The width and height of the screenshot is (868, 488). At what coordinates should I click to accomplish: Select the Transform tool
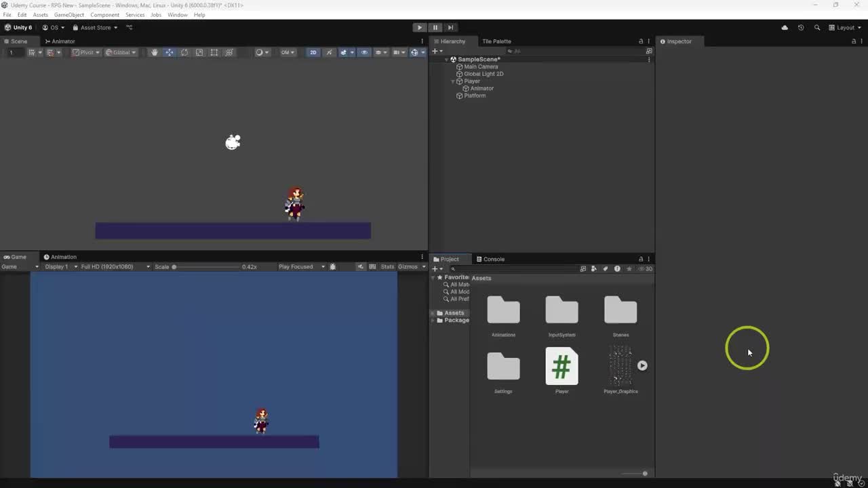[x=229, y=52]
